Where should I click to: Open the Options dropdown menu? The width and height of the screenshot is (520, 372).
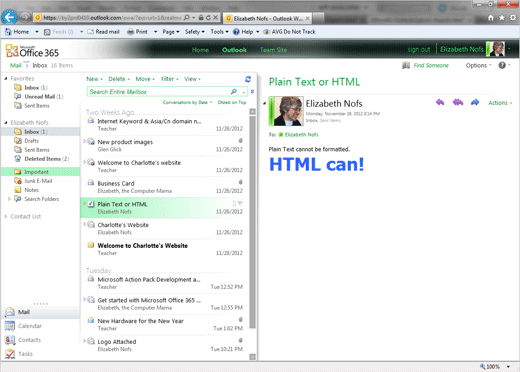click(x=479, y=65)
